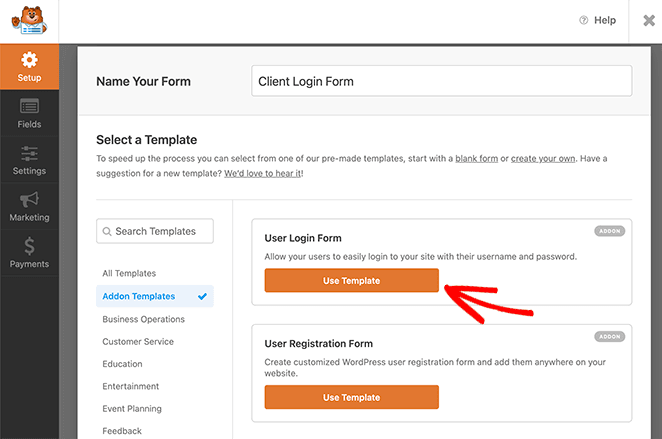
Task: Open the Settings sliders icon panel
Action: click(x=29, y=153)
